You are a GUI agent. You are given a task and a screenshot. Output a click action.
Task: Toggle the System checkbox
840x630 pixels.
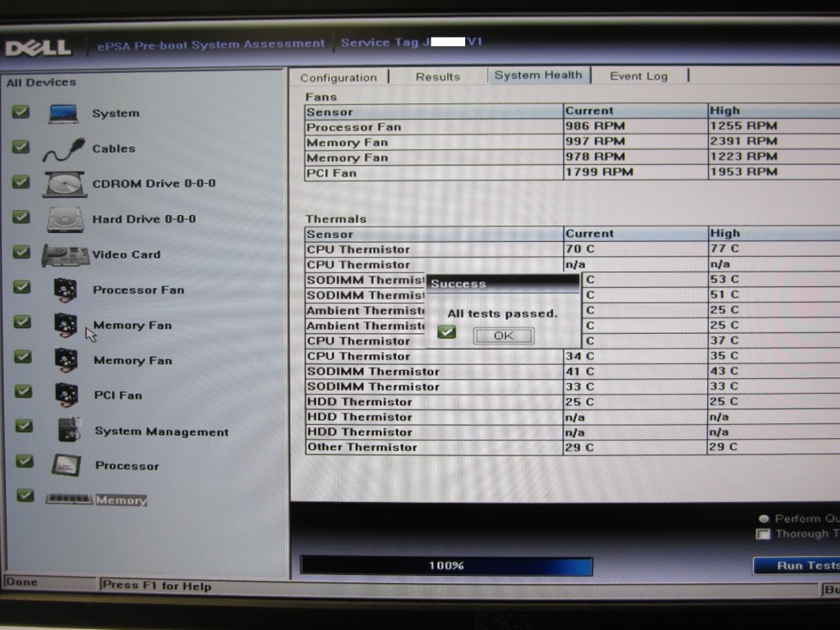pos(21,112)
